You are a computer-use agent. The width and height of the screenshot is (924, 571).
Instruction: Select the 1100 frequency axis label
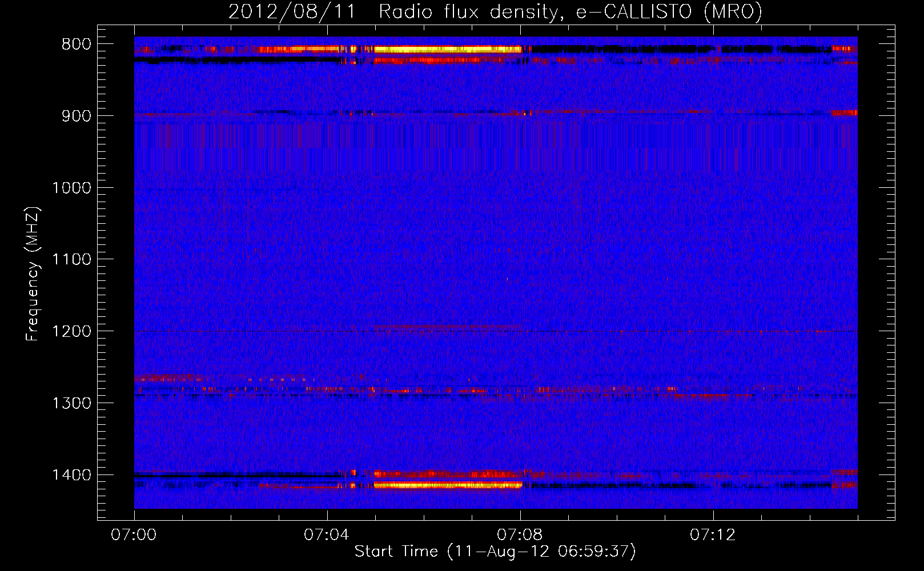coord(72,260)
